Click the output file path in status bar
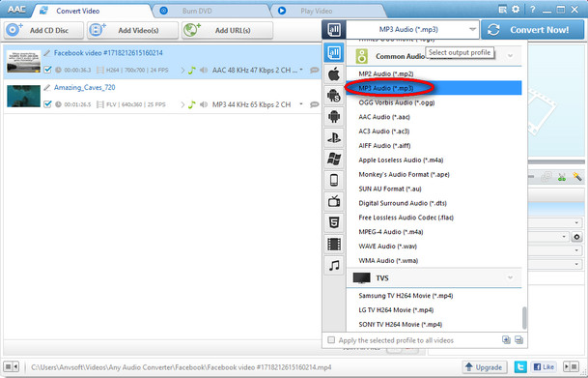588x378 pixels. tap(182, 367)
